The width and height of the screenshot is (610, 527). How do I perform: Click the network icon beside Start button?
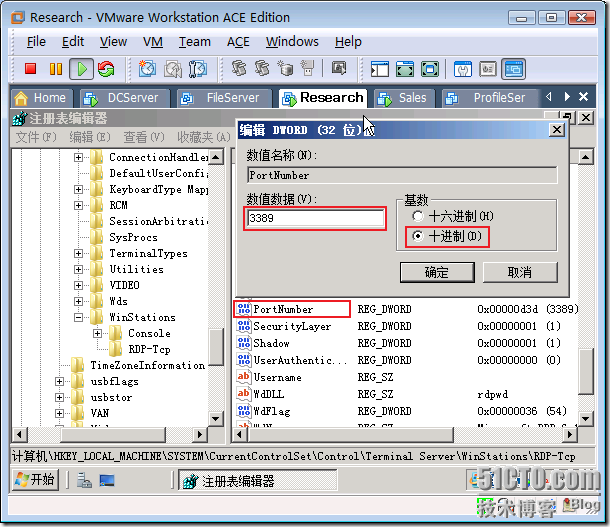click(x=84, y=481)
